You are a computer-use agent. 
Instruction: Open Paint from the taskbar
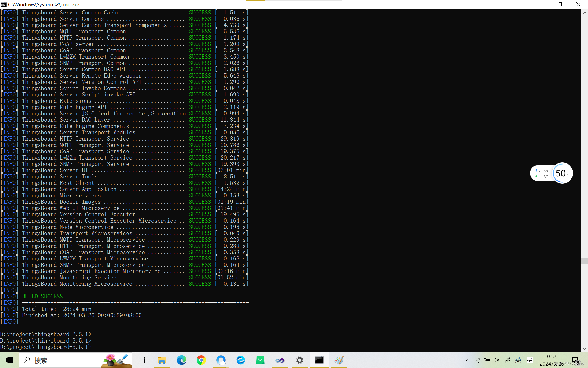point(339,360)
